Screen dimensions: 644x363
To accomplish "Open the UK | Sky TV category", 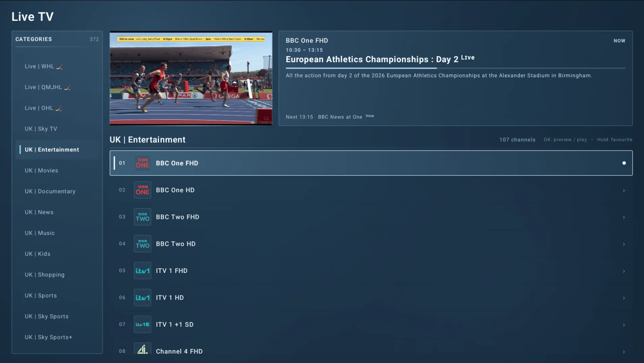I will point(57,129).
